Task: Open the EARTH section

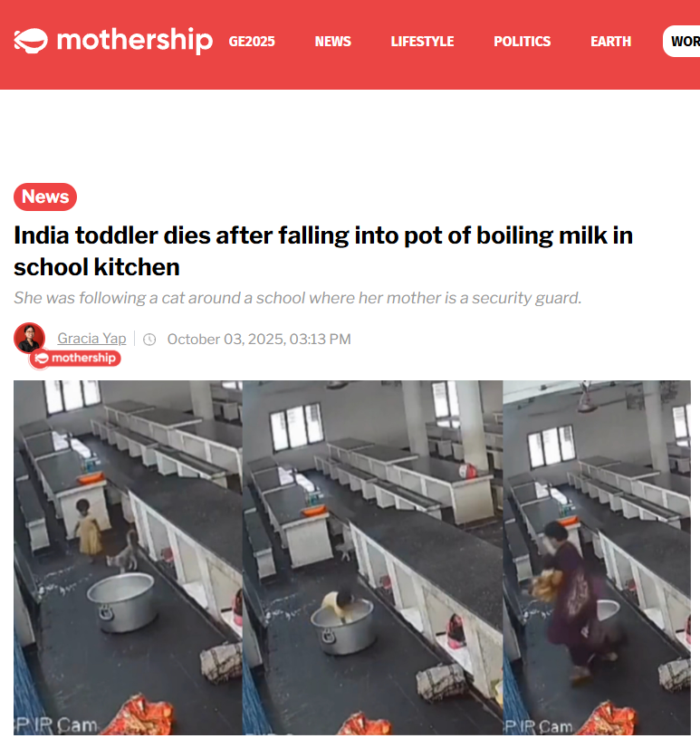Action: pyautogui.click(x=610, y=42)
